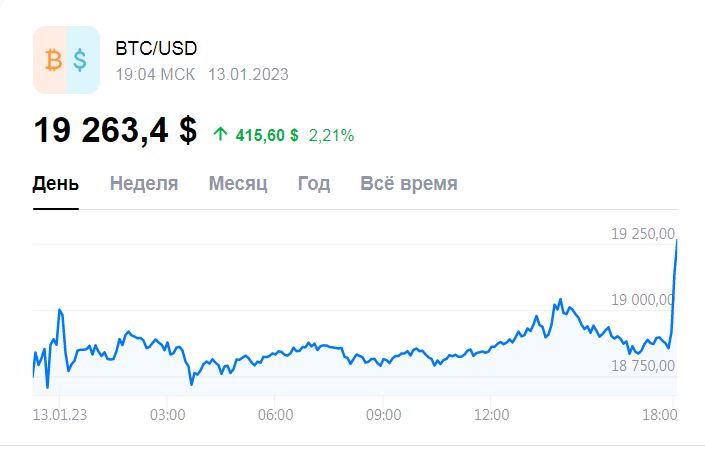Click the 13.01.2023 date label
The image size is (705, 452).
pyautogui.click(x=248, y=74)
